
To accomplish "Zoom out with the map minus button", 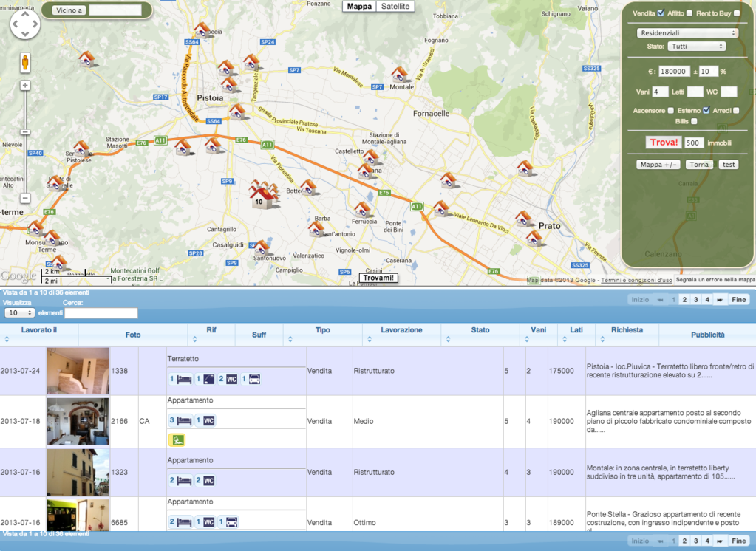I will point(25,198).
